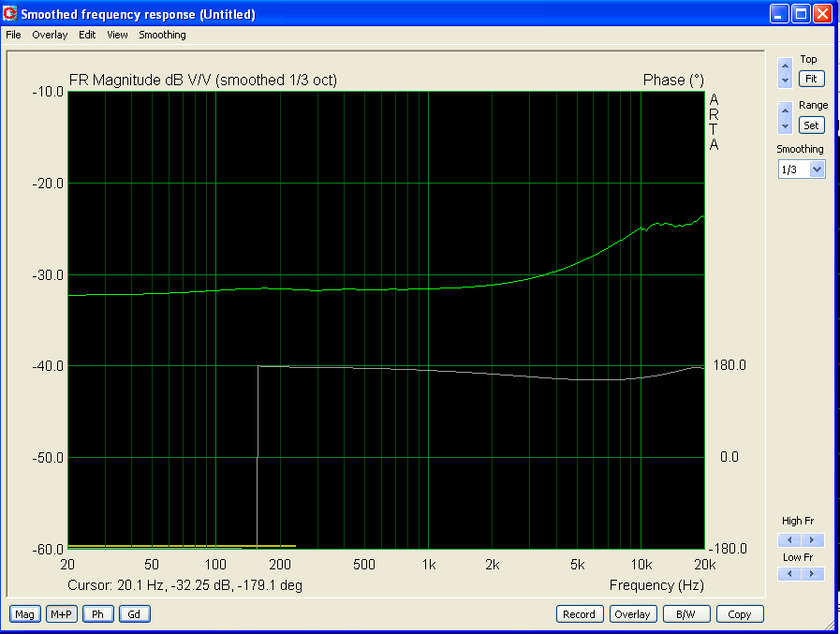
Task: Maximize the Smoothed frequency response window
Action: 801,13
